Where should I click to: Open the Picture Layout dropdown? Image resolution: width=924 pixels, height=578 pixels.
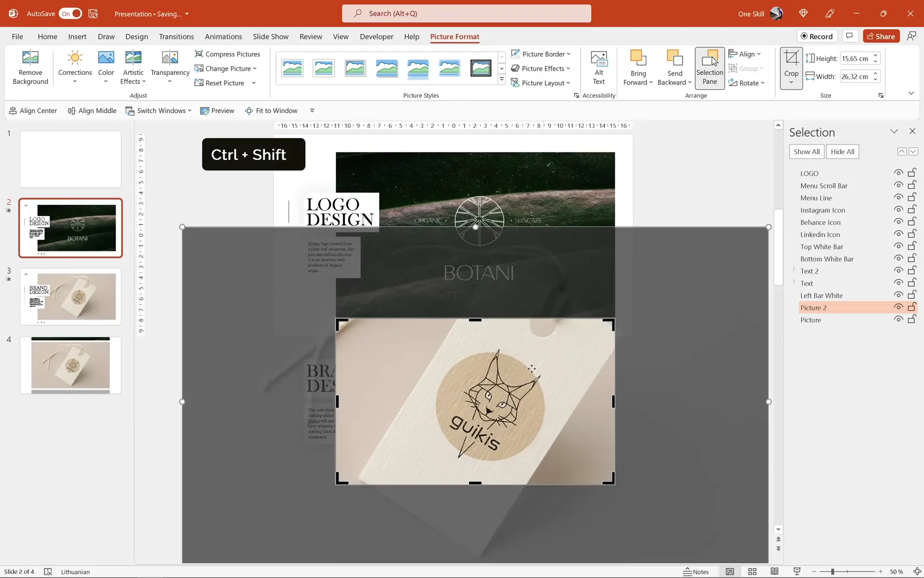tap(541, 83)
